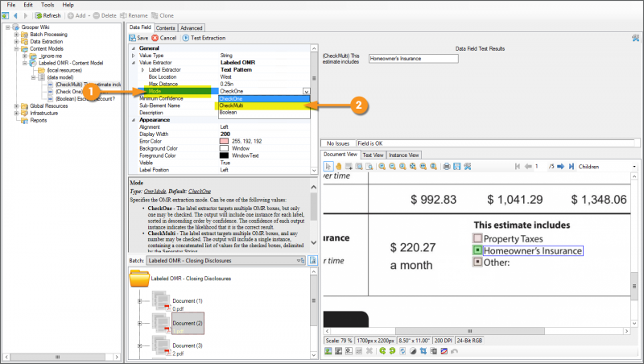Image resolution: width=644 pixels, height=364 pixels.
Task: Expand the Label Extractor property
Action: [x=142, y=70]
